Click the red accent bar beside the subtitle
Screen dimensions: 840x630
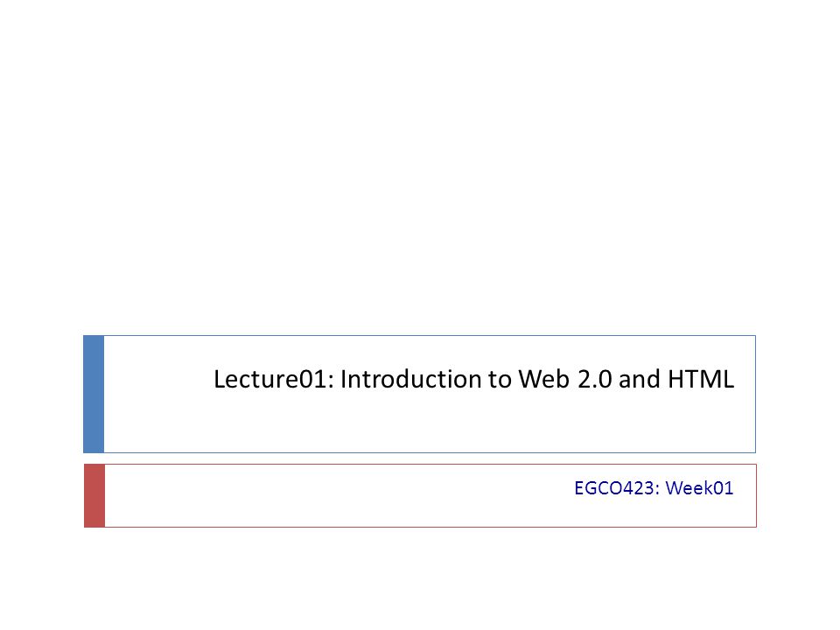coord(94,495)
